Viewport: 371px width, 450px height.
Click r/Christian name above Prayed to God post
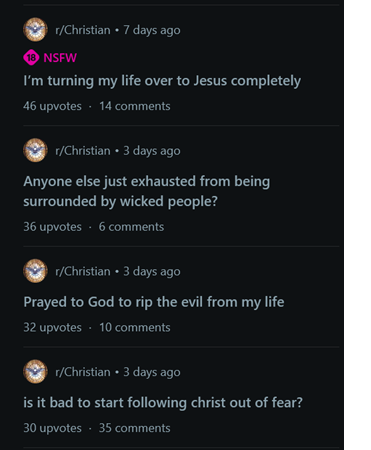point(83,272)
